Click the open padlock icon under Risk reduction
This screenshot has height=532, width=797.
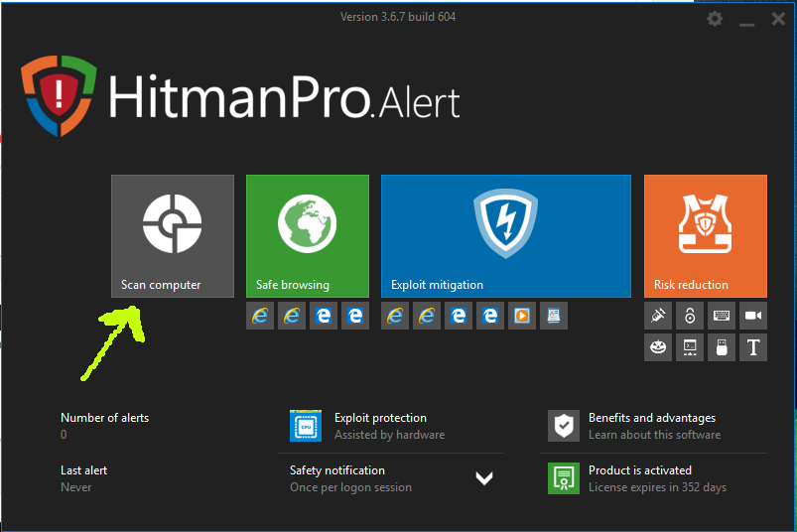click(690, 316)
